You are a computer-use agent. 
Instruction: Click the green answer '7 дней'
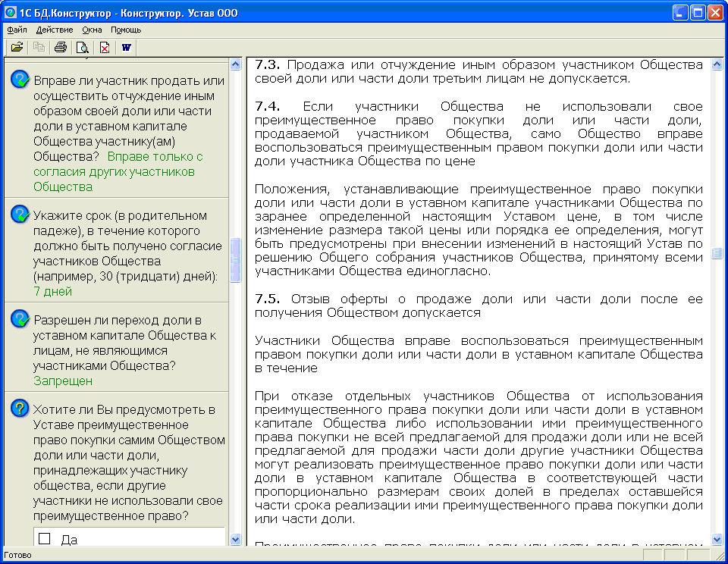pyautogui.click(x=53, y=291)
